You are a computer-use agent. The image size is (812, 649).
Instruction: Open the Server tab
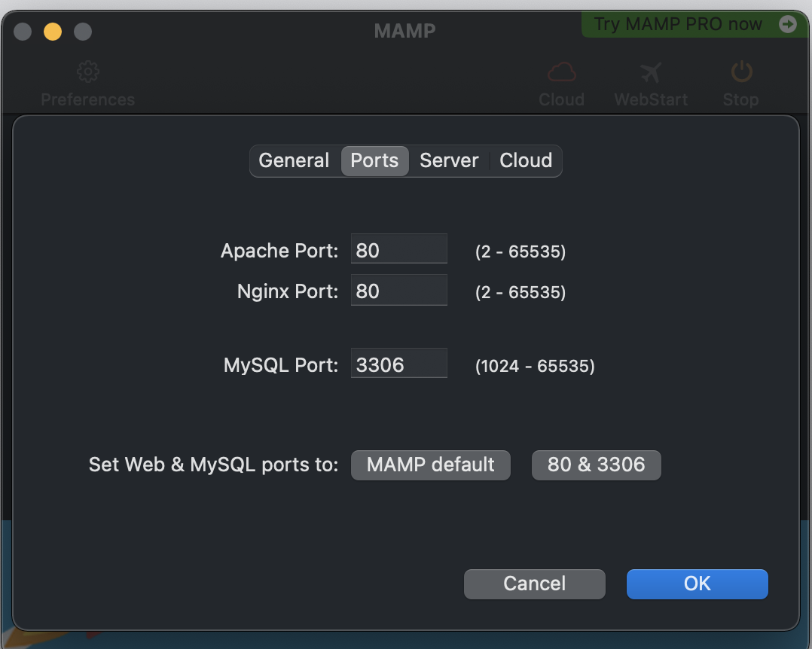click(449, 161)
